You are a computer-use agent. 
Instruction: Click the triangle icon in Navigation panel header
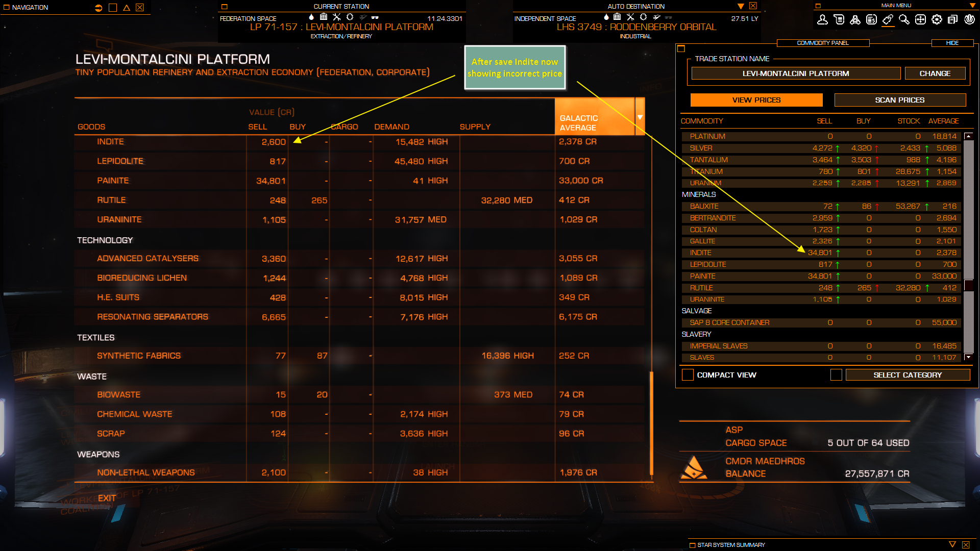127,8
